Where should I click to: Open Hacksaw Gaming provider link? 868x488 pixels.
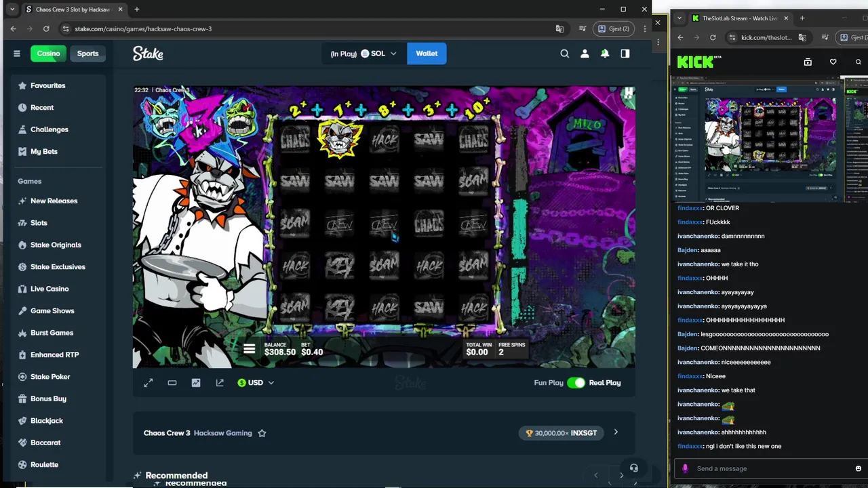(222, 433)
